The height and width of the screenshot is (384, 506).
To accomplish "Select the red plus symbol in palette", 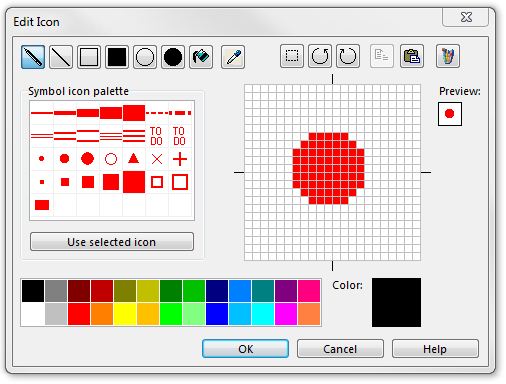I will (180, 159).
